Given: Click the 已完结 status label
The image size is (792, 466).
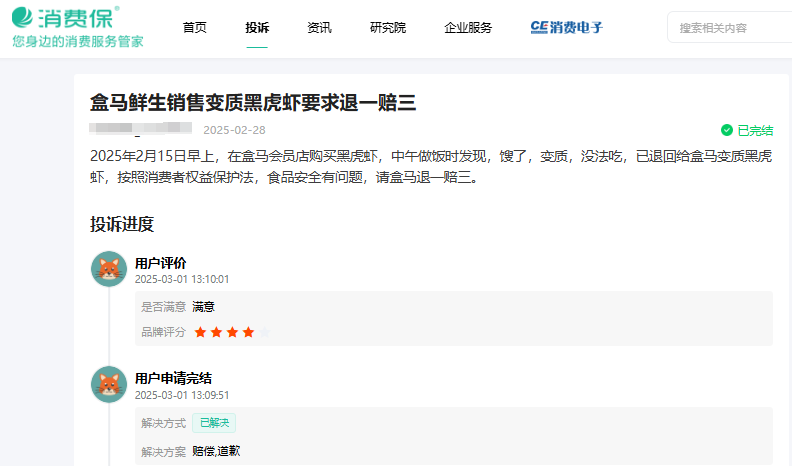Looking at the screenshot, I should [x=755, y=130].
